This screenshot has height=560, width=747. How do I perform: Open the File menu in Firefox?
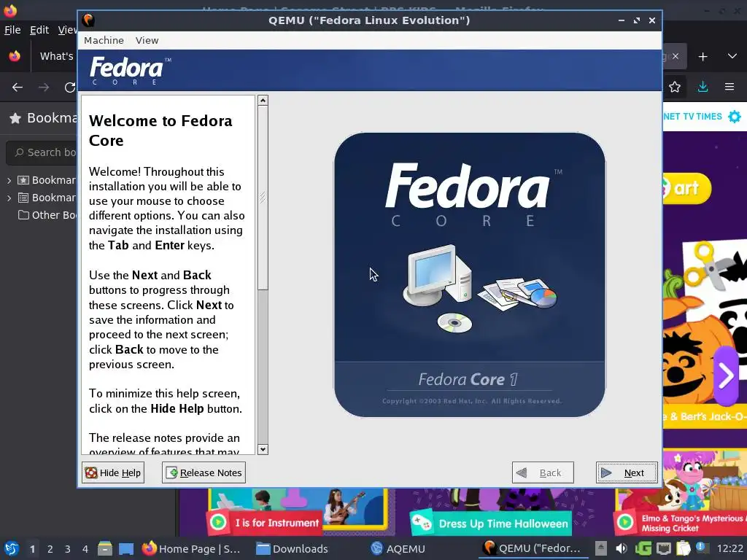[12, 30]
